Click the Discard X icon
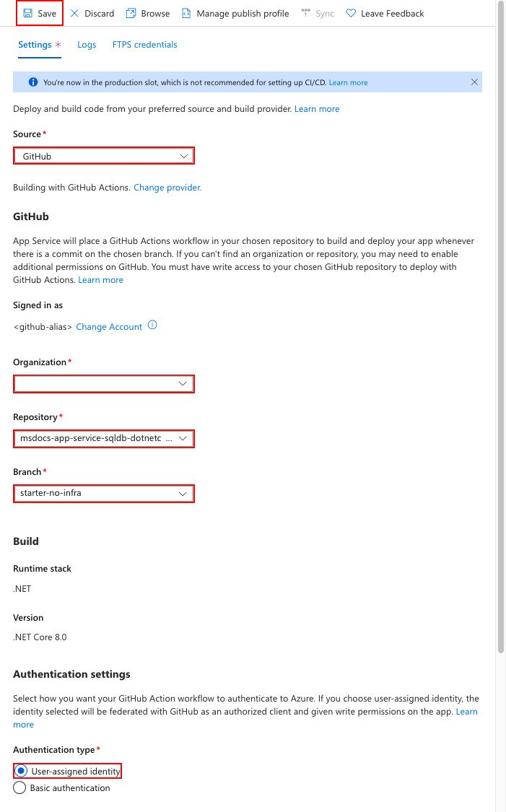This screenshot has height=812, width=506. point(74,14)
